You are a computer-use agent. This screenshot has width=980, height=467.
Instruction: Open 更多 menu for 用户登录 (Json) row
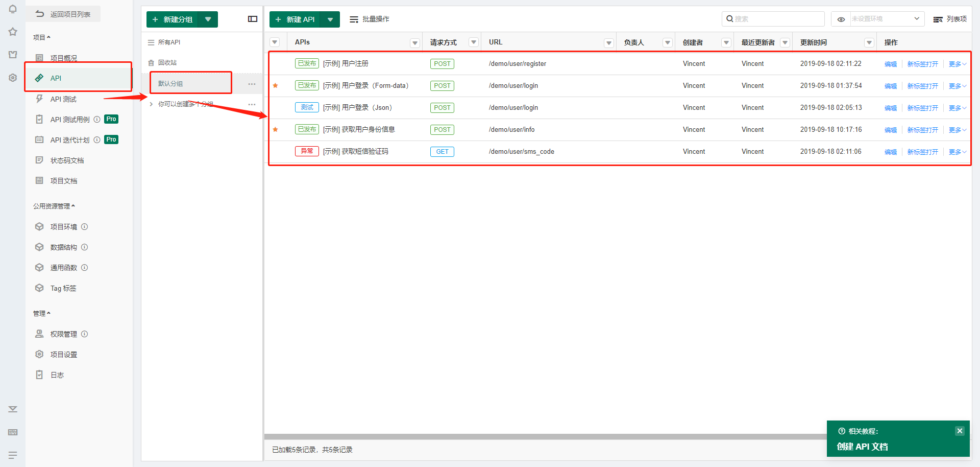click(958, 108)
